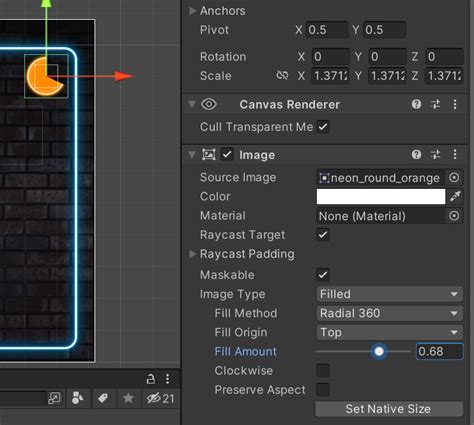Expand the Raycast Padding section
Viewport: 474px width, 425px height.
coord(192,254)
